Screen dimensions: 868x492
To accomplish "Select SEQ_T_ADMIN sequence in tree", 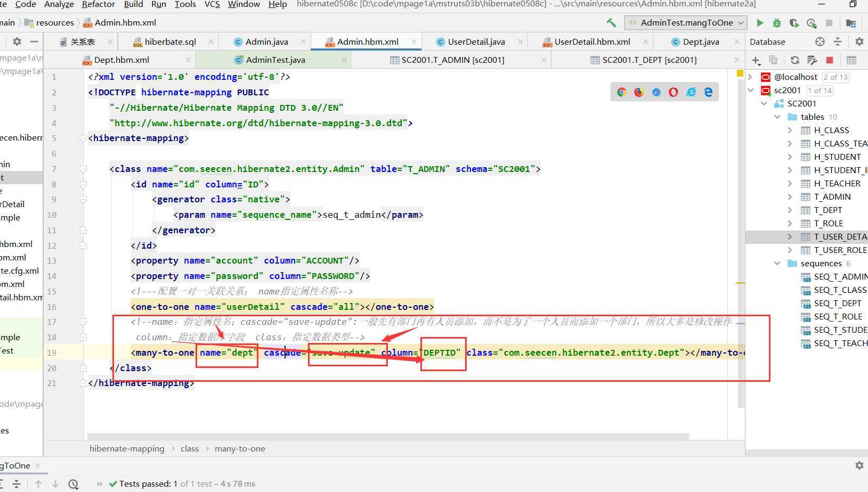I will click(840, 277).
